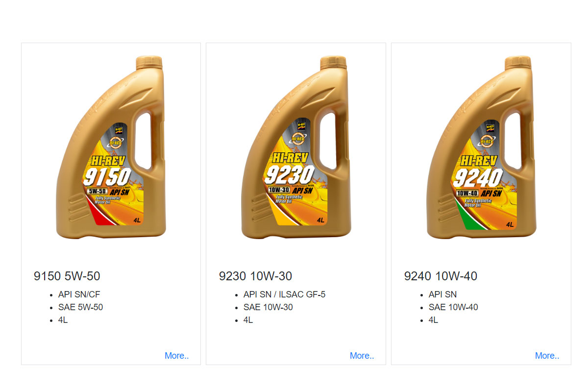Image resolution: width=588 pixels, height=392 pixels.
Task: Select the 9240 10W-40 product title
Action: [441, 276]
